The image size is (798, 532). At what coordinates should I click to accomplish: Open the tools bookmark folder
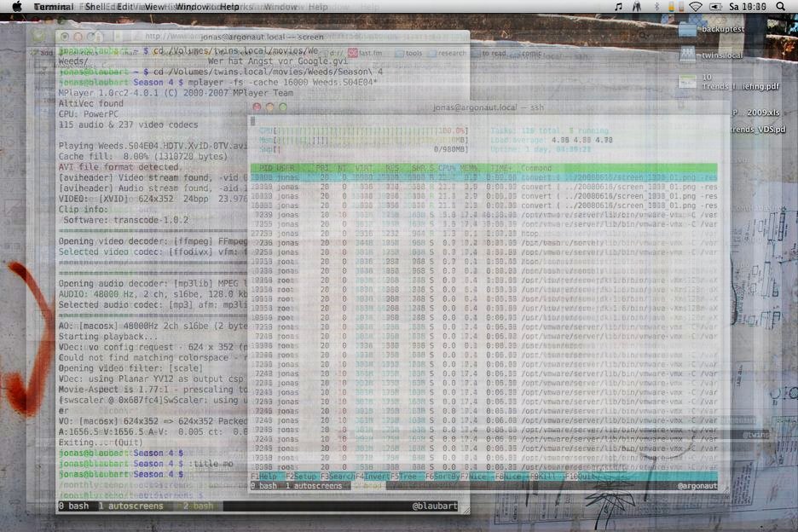[408, 53]
